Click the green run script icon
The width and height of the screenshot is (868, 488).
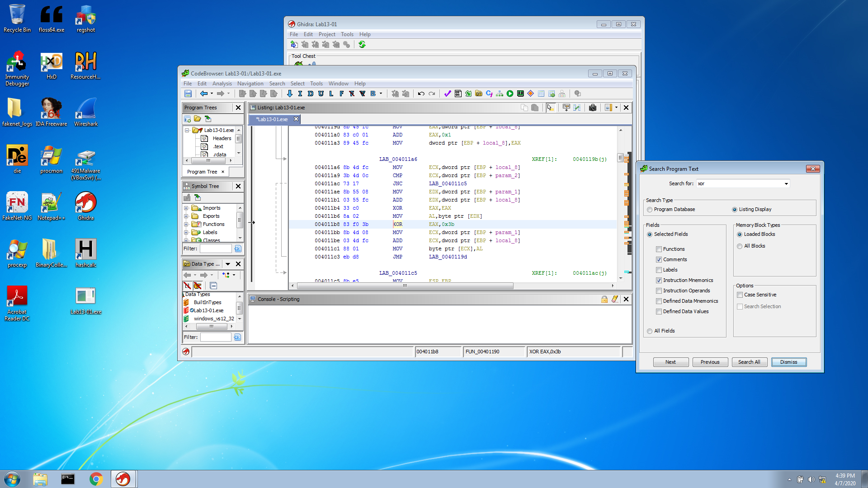pos(510,94)
